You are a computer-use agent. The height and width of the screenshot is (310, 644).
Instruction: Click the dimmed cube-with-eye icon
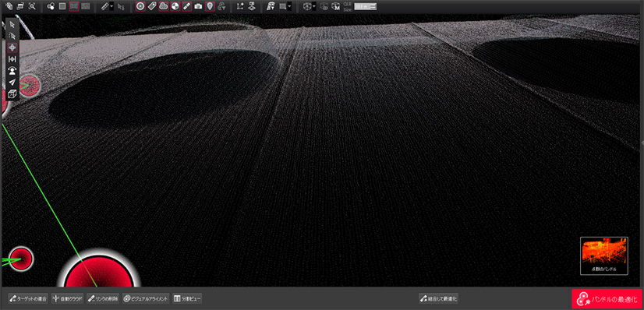coord(324,6)
